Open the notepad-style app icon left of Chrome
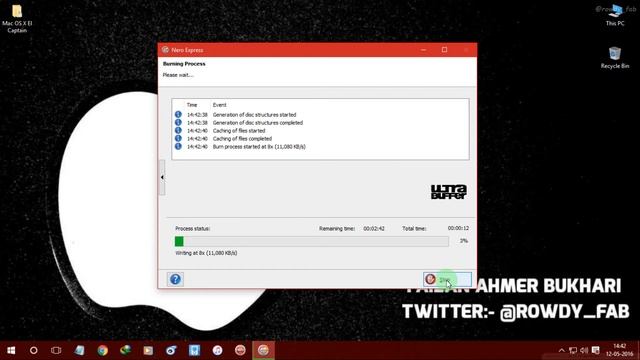This screenshot has height=360, width=640. [80, 350]
